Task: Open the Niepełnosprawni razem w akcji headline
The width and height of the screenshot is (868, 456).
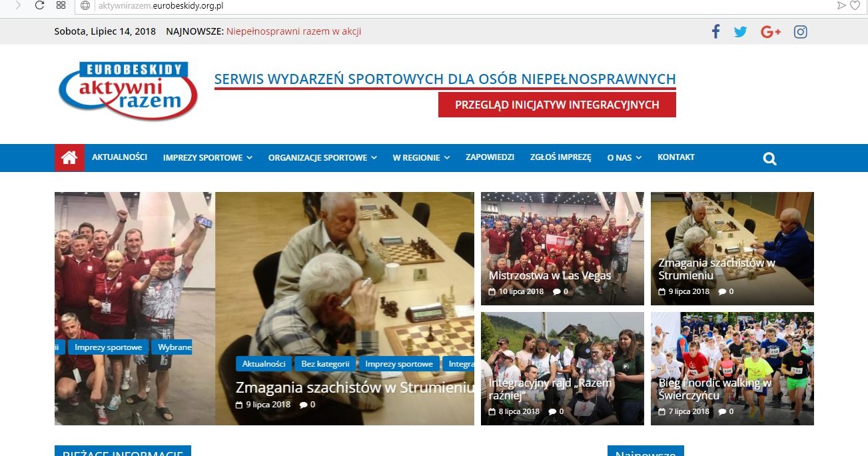Action: [x=294, y=31]
